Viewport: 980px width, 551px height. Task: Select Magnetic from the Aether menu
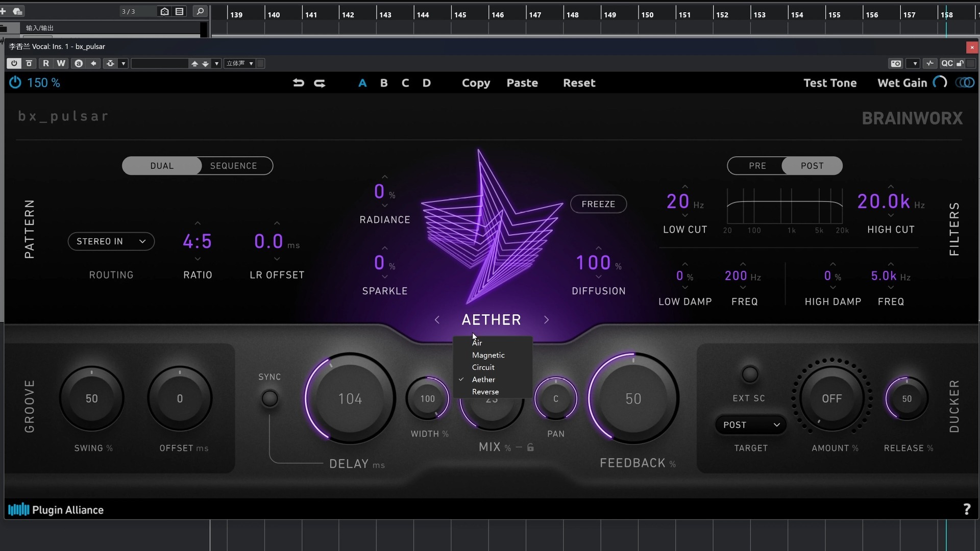tap(488, 355)
